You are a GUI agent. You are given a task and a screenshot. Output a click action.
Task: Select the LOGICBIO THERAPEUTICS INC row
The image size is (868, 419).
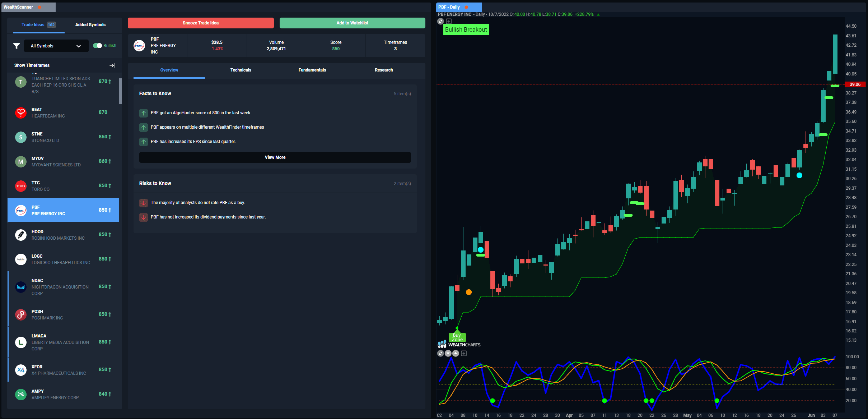pyautogui.click(x=63, y=259)
